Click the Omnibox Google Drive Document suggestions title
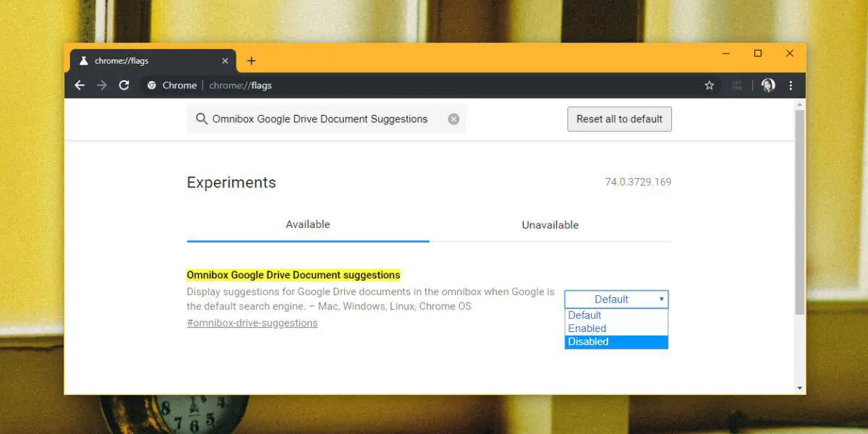Screen dimensions: 868x434 click(294, 275)
